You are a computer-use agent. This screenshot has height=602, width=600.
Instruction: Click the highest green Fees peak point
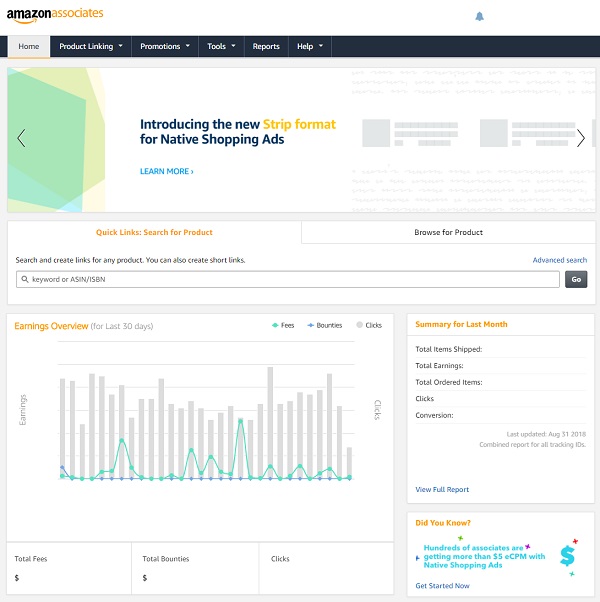coord(241,421)
